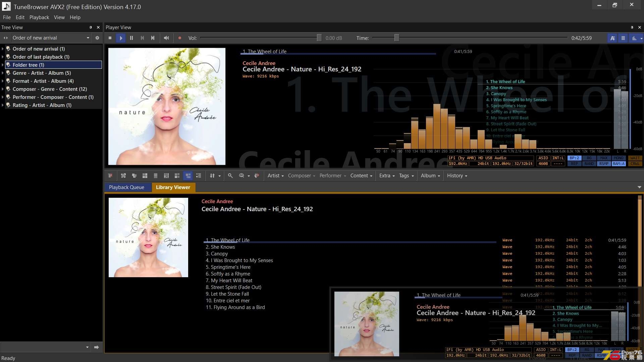Open the View menu
This screenshot has width=644, height=362.
[x=59, y=17]
